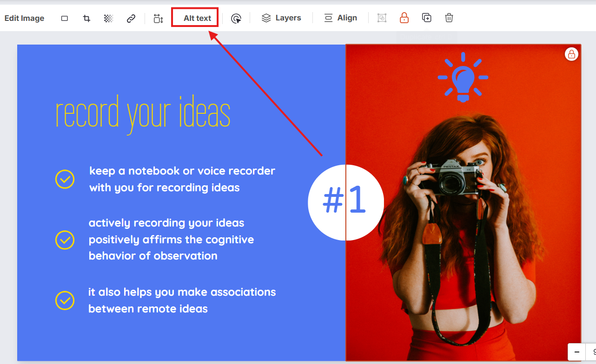
Task: Select the blue lightbulb graphic
Action: [463, 77]
